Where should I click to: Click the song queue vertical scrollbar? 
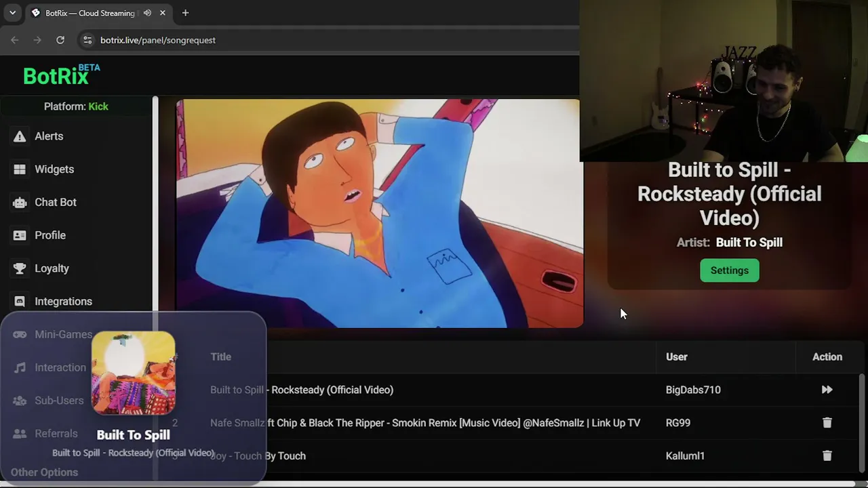863,424
